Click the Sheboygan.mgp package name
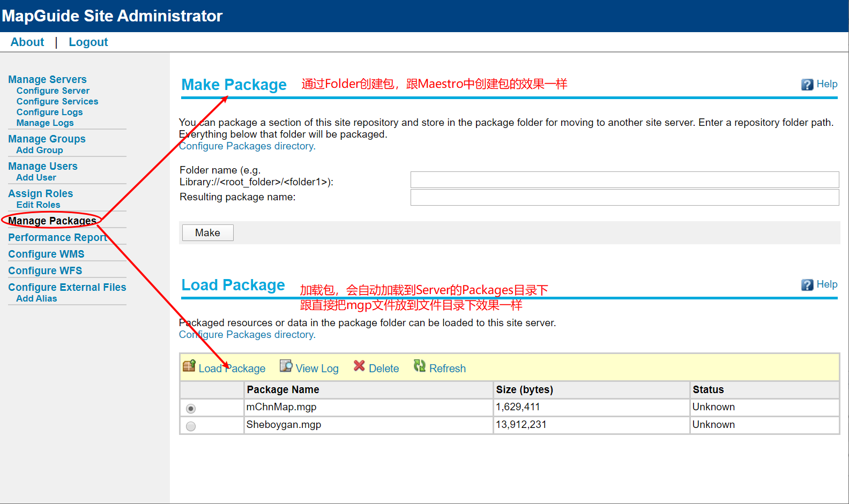The width and height of the screenshot is (849, 504). (x=284, y=425)
